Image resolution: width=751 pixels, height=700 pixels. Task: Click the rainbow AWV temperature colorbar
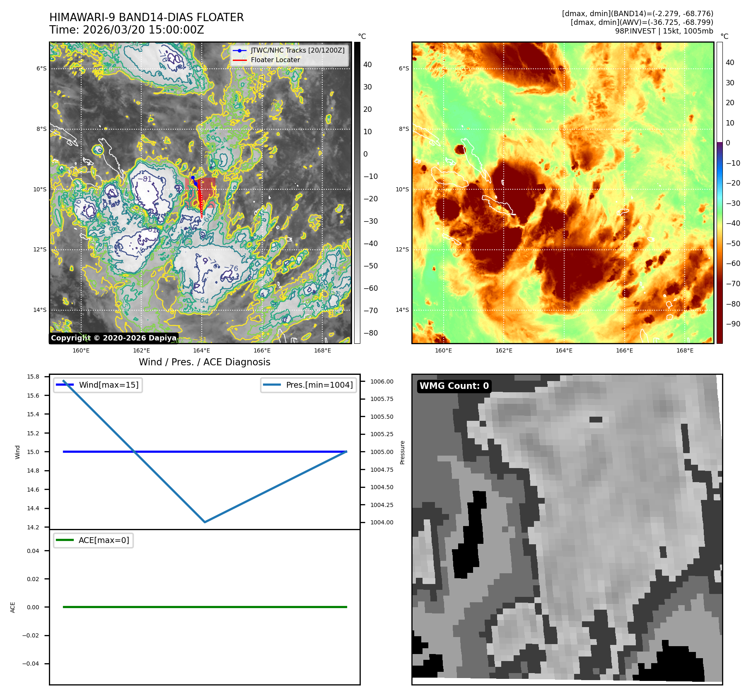click(x=720, y=193)
